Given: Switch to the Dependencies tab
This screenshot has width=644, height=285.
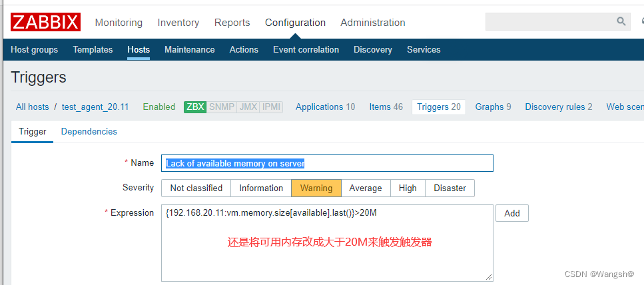Looking at the screenshot, I should click(89, 132).
